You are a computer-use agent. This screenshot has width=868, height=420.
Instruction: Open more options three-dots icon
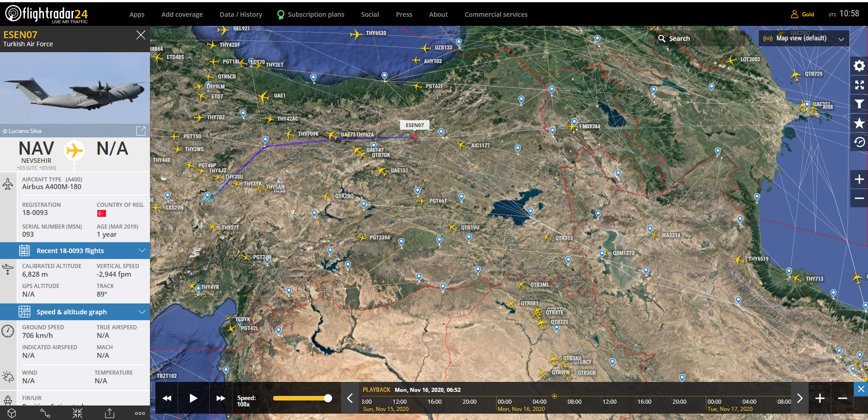[140, 413]
